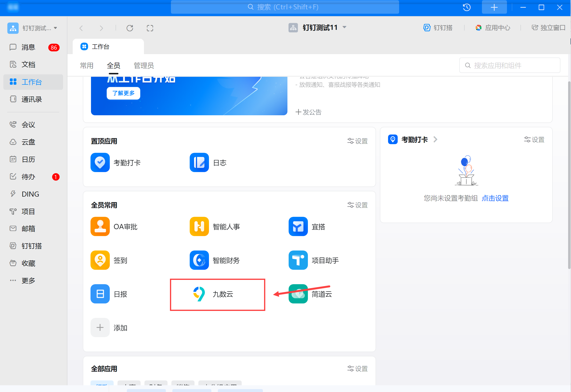Add an app with the 添加 button
The width and height of the screenshot is (571, 392).
tap(109, 328)
